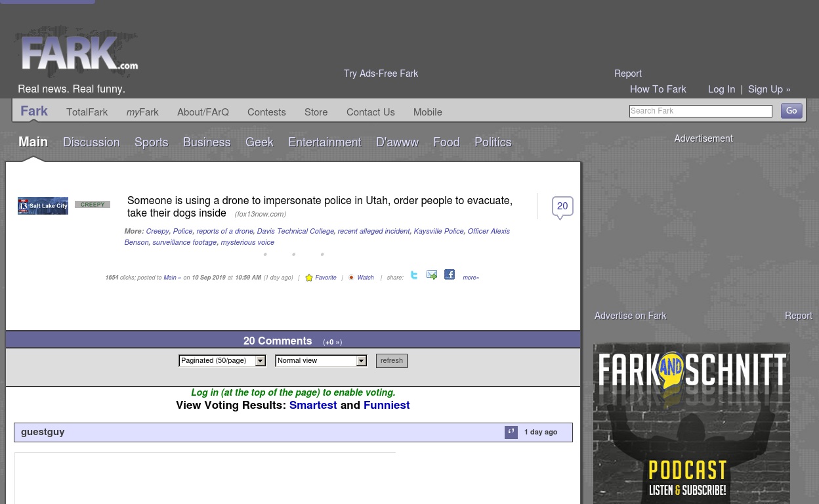The height and width of the screenshot is (504, 819).
Task: Click Try Ads-Free Fark link
Action: (x=381, y=73)
